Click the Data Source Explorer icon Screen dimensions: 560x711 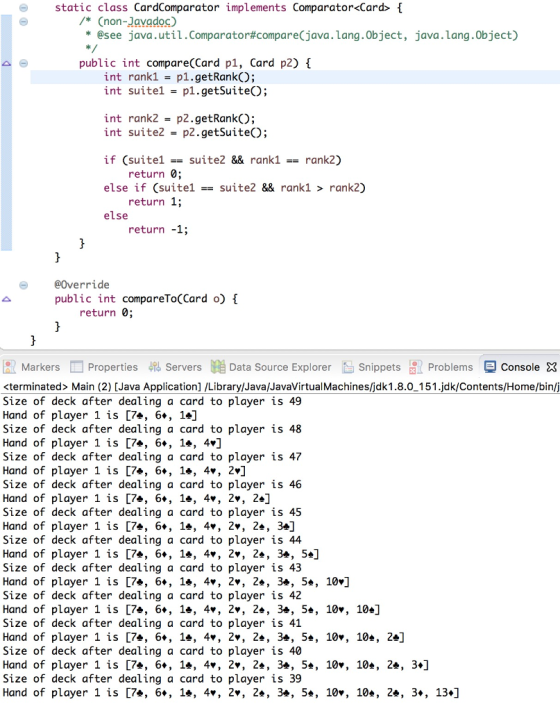pyautogui.click(x=218, y=367)
